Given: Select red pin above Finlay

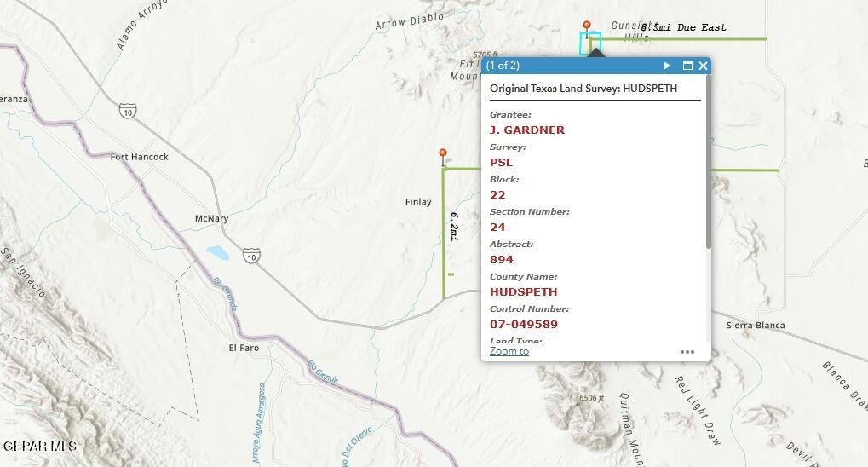Looking at the screenshot, I should pos(442,154).
